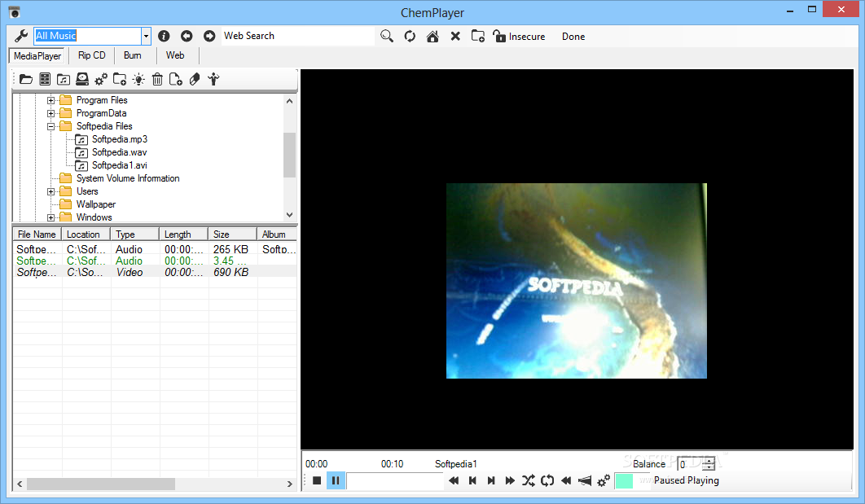
Task: Select Softpedia1.avi in the tree
Action: 119,165
